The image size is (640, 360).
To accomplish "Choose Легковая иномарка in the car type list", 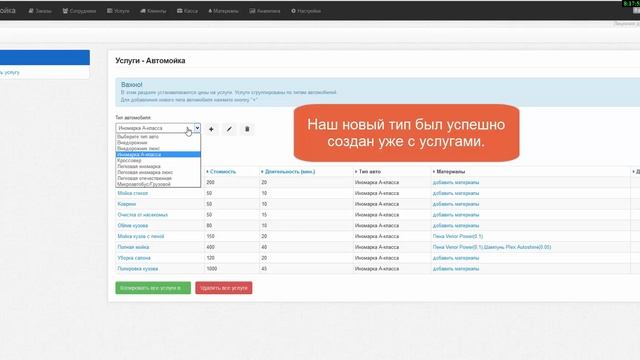I will pos(158,166).
